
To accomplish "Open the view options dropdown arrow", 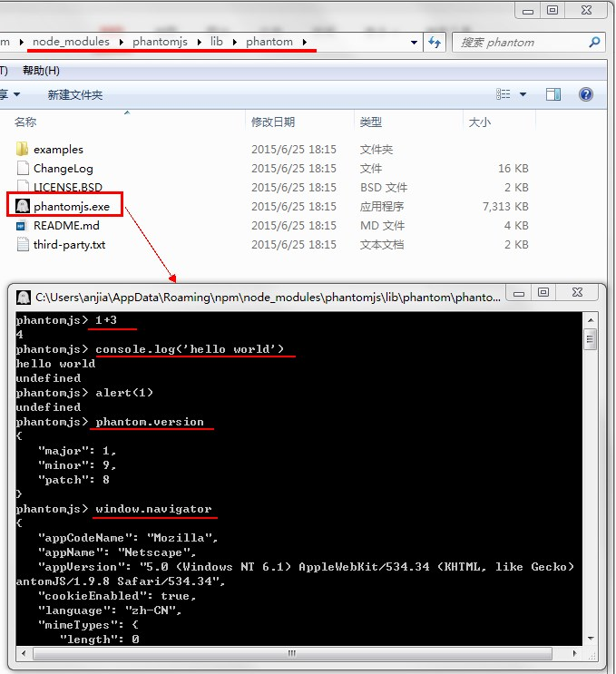I will coord(523,94).
